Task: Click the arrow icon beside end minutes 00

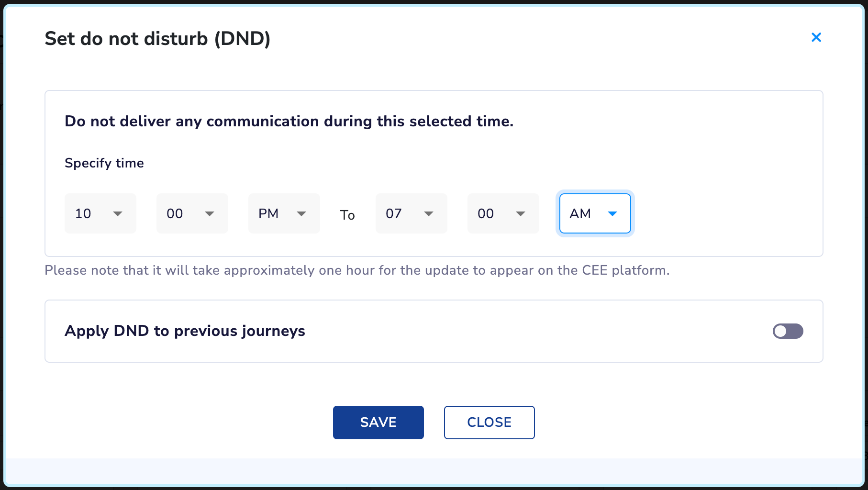Action: [x=521, y=214]
